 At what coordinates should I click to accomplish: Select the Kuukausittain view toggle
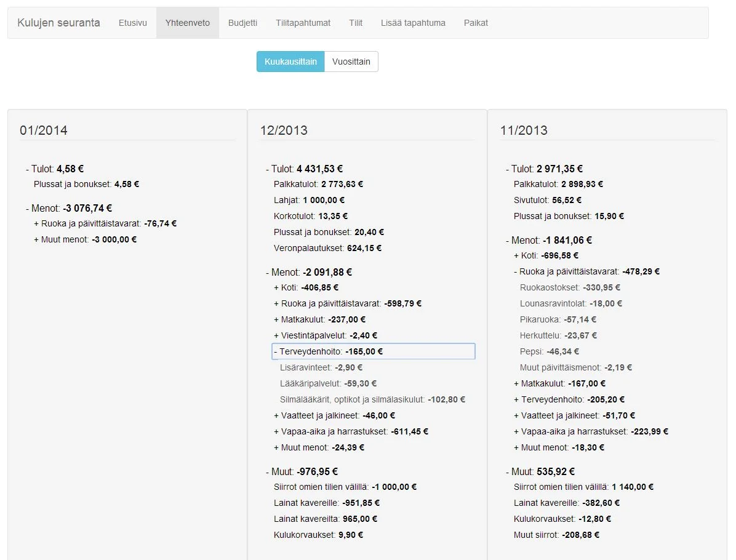[x=290, y=62]
